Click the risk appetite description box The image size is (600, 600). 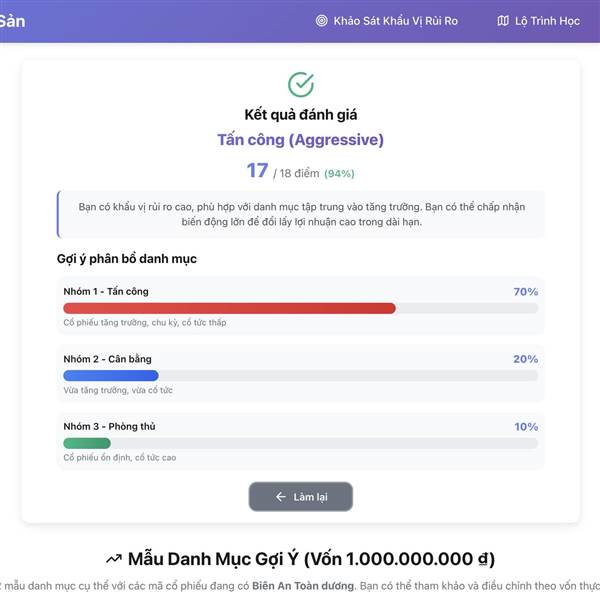(x=300, y=214)
